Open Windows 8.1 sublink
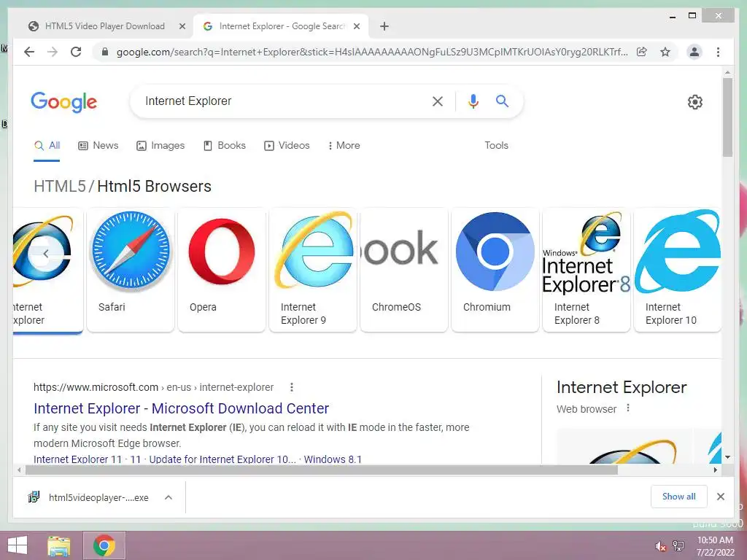Image resolution: width=747 pixels, height=560 pixels. [333, 459]
